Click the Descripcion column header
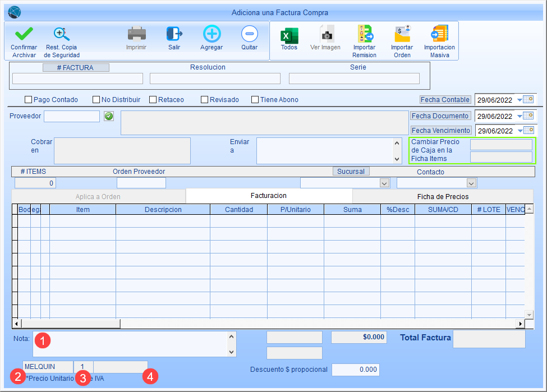This screenshot has width=547, height=392. click(x=163, y=210)
